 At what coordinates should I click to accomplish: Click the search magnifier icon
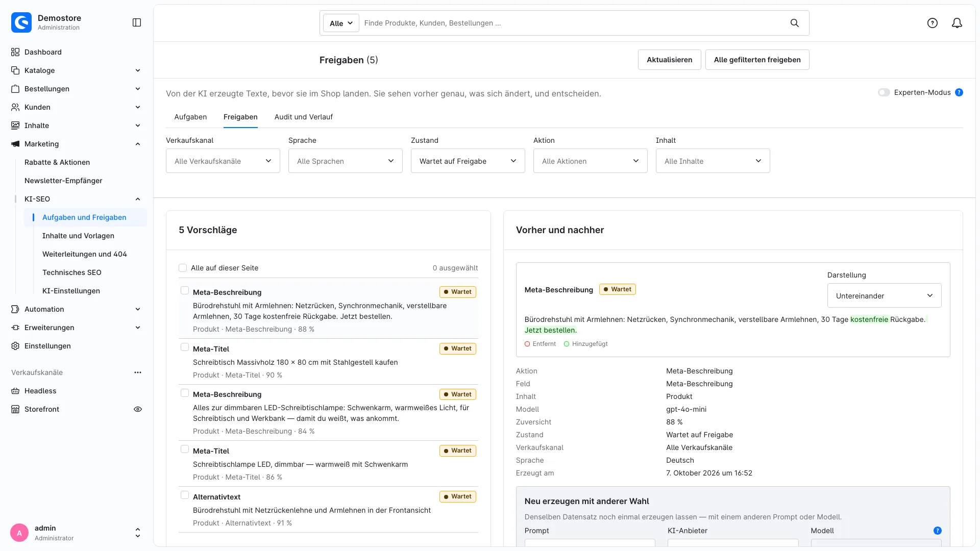coord(795,23)
